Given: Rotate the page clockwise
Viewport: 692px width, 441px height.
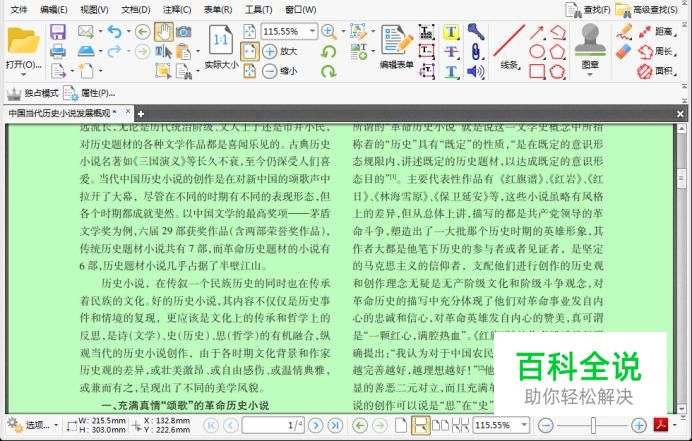Looking at the screenshot, I should point(328,71).
